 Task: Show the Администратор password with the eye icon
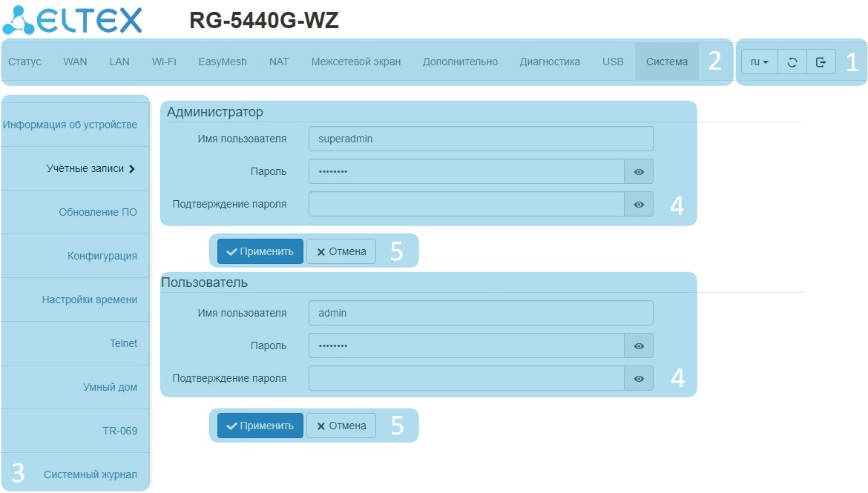point(639,171)
